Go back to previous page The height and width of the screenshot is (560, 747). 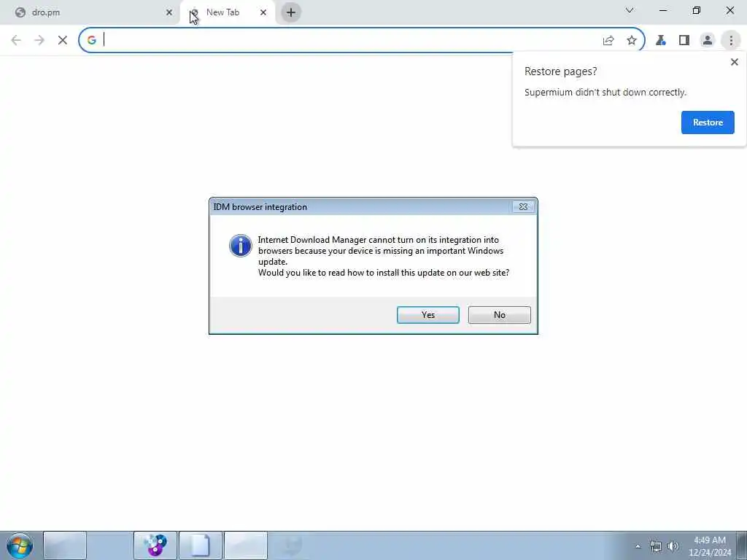point(16,41)
